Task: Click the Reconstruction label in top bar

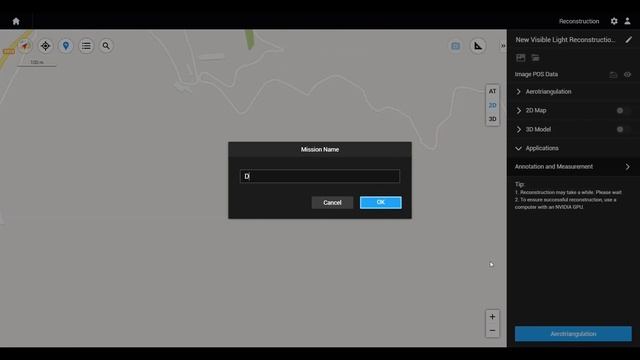Action: [579, 21]
